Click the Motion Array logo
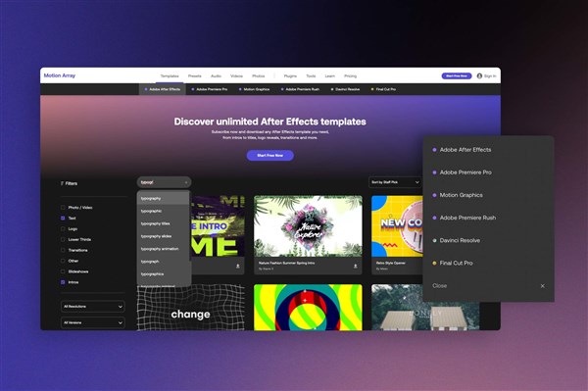Screen dimensions: 588x391 pos(60,75)
